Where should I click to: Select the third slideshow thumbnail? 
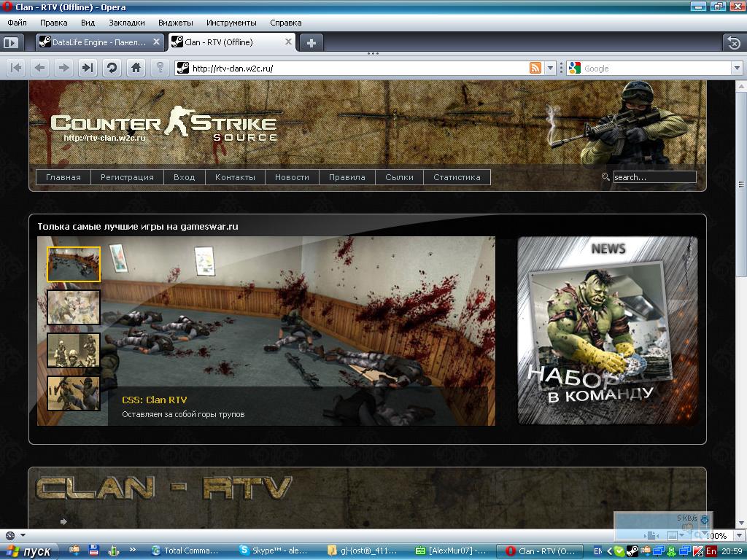(74, 351)
